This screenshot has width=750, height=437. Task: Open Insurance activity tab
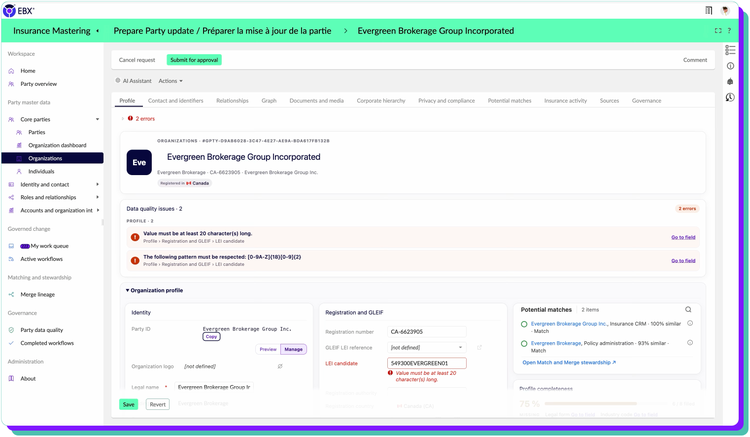(x=565, y=101)
